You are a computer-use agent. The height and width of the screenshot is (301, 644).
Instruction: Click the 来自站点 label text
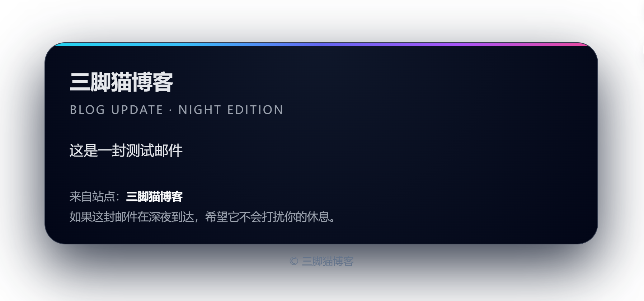[92, 196]
